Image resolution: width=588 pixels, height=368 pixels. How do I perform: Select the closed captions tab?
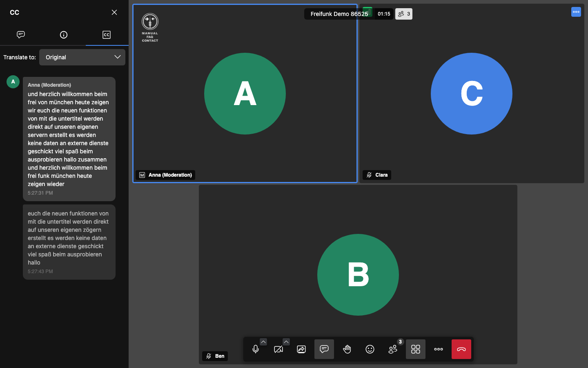click(107, 35)
